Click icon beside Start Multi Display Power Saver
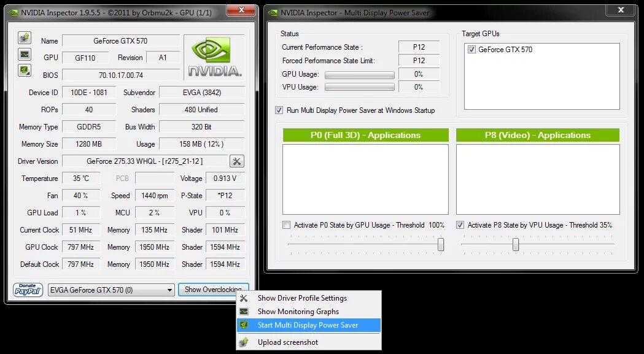Viewport: 644px width, 354px height. (244, 325)
